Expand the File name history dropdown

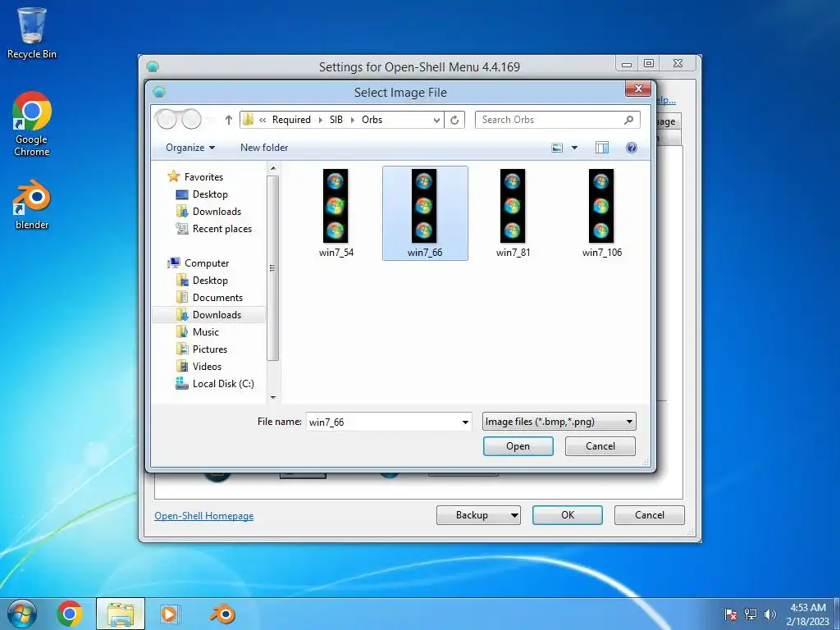[465, 422]
